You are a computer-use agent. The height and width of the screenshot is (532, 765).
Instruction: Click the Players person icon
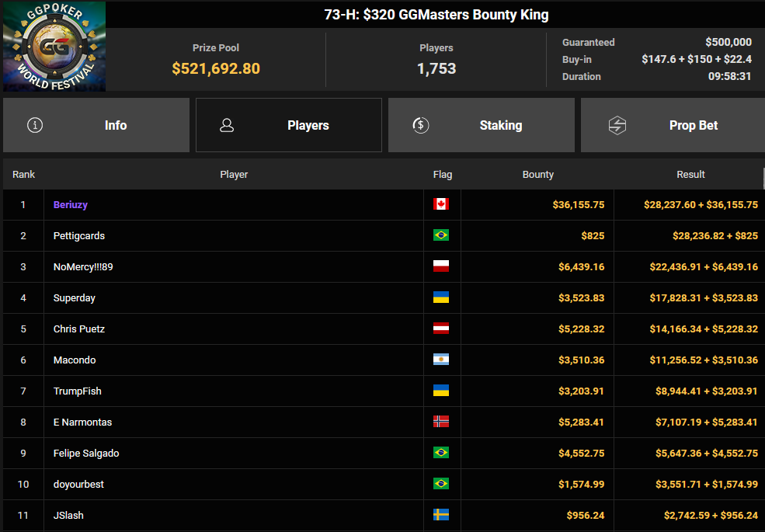coord(227,126)
